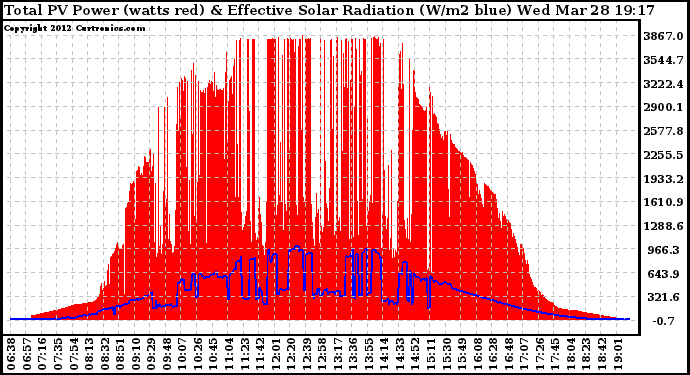Click the 10:26 time label
690x375 pixels.
[x=198, y=353]
